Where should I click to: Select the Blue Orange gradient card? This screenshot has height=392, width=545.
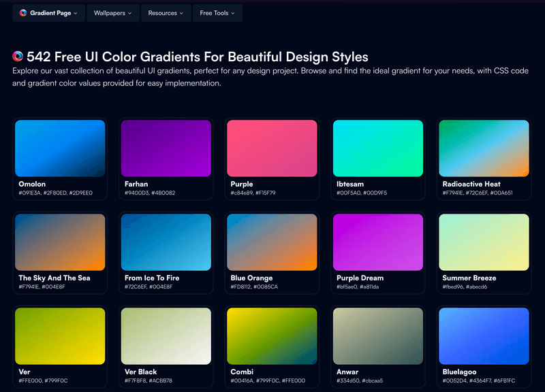(272, 240)
